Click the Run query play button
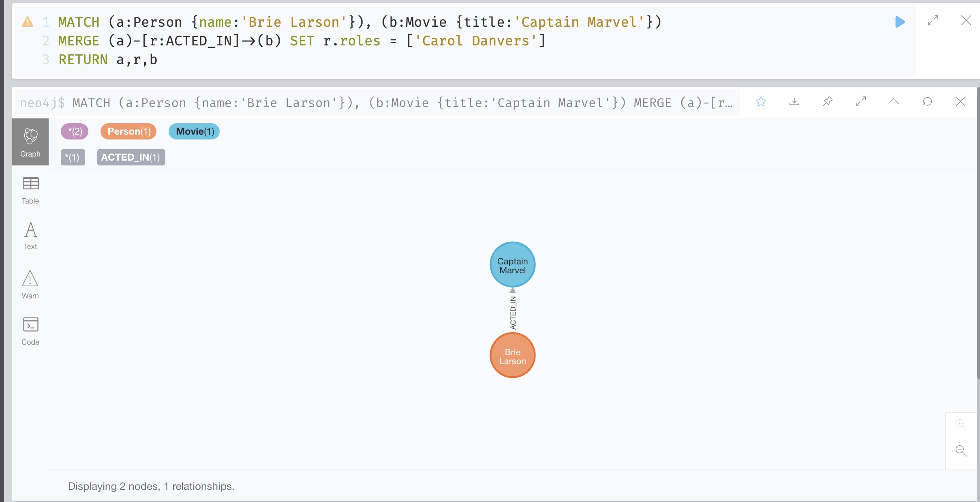Image resolution: width=980 pixels, height=502 pixels. 900,22
